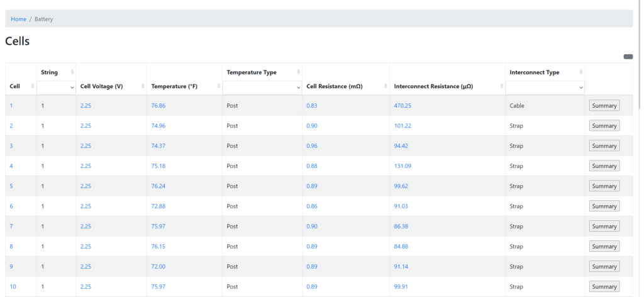Sort table by Cell column arrows
Screen dimensions: 644x297
click(33, 86)
